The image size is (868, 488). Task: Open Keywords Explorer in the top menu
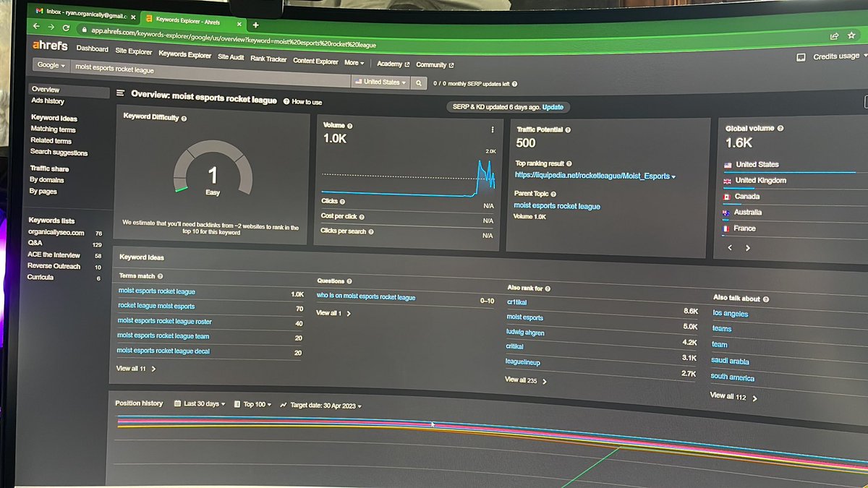(184, 55)
